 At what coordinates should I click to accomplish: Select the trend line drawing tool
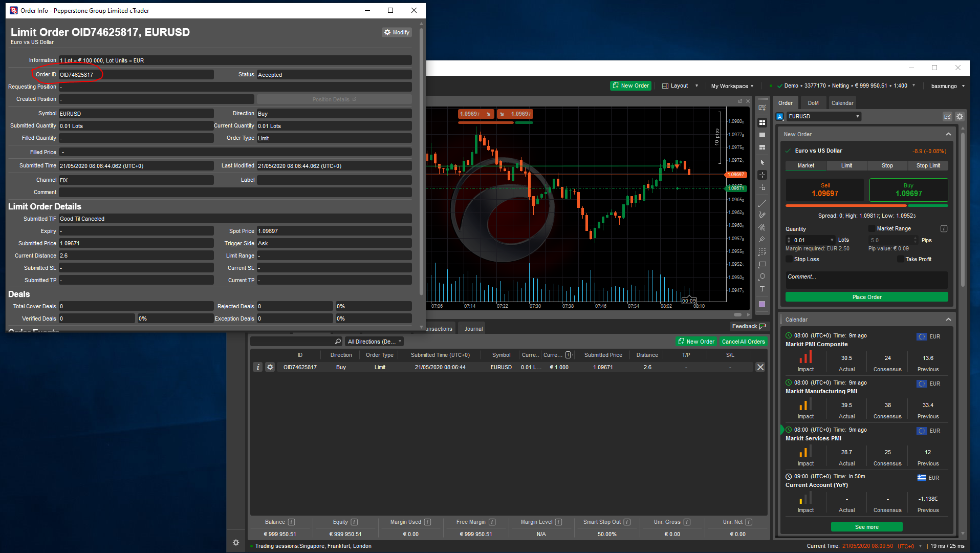(762, 203)
